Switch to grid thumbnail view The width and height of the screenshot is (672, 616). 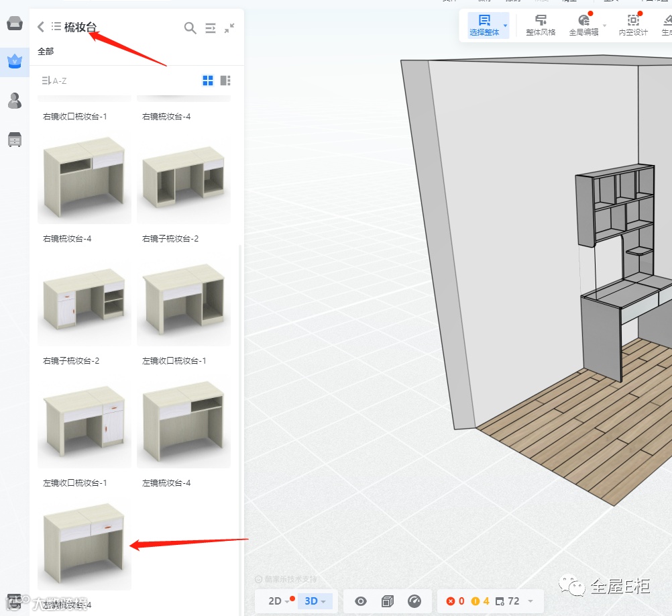pyautogui.click(x=208, y=81)
